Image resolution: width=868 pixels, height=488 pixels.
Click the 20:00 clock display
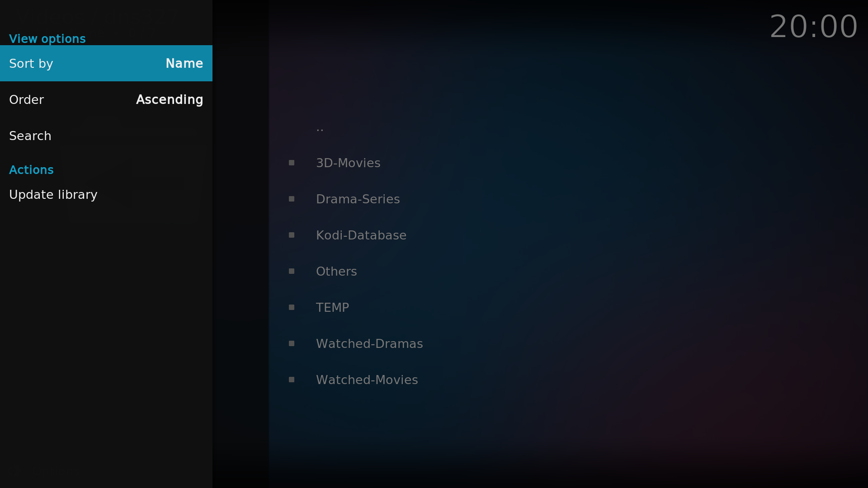(x=813, y=26)
